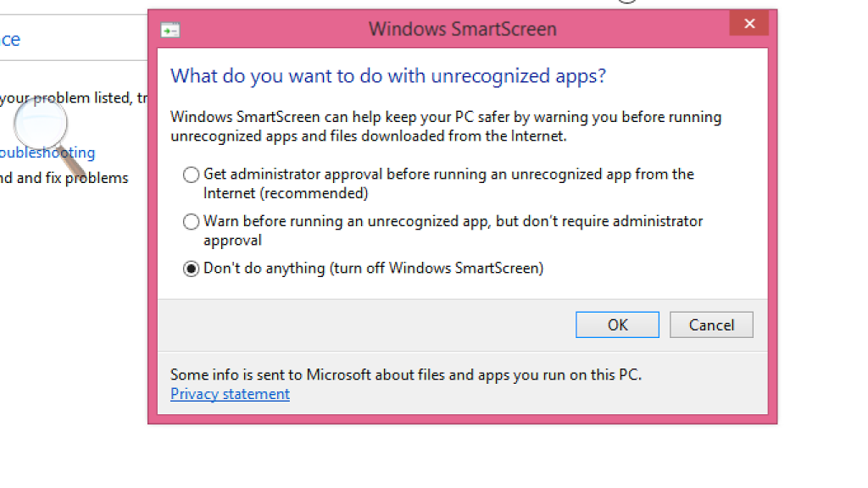The width and height of the screenshot is (868, 488).
Task: Click the 'Internet (recommended)' label text
Action: 286,193
